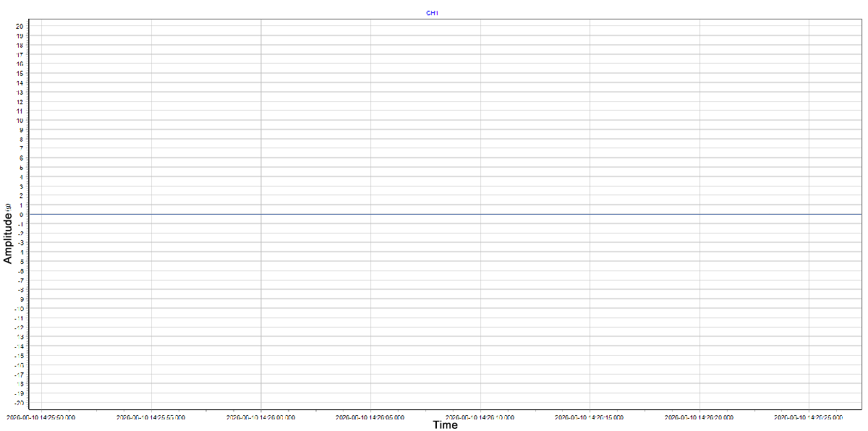This screenshot has width=868, height=431.
Task: Click the blue CH1 trace line at zero
Action: tap(446, 214)
